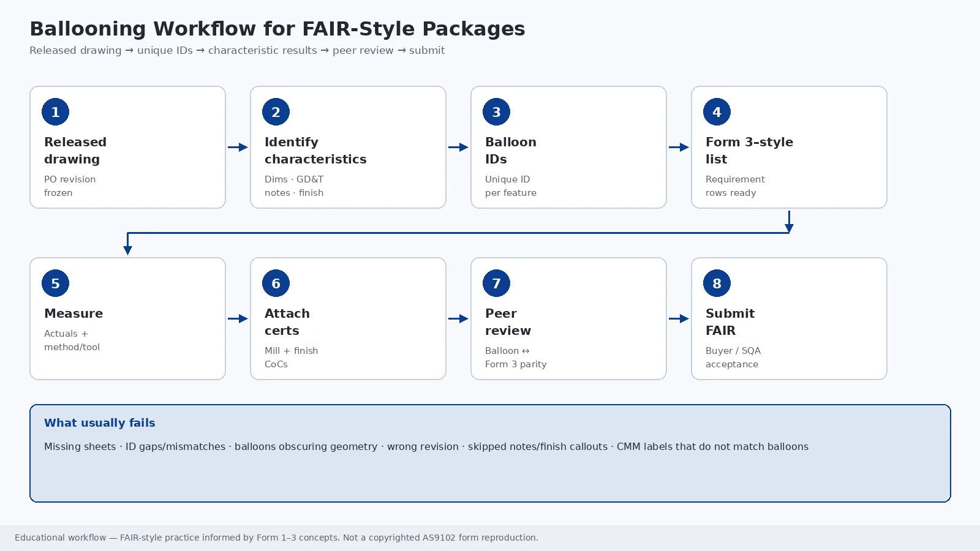This screenshot has width=980, height=551.
Task: Click the "PO revision frozen" description
Action: [70, 186]
